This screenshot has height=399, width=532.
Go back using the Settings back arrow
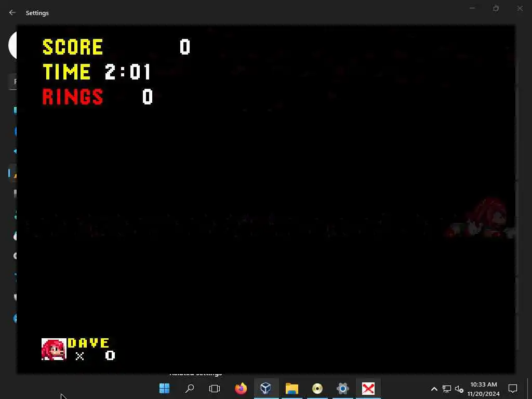(12, 12)
